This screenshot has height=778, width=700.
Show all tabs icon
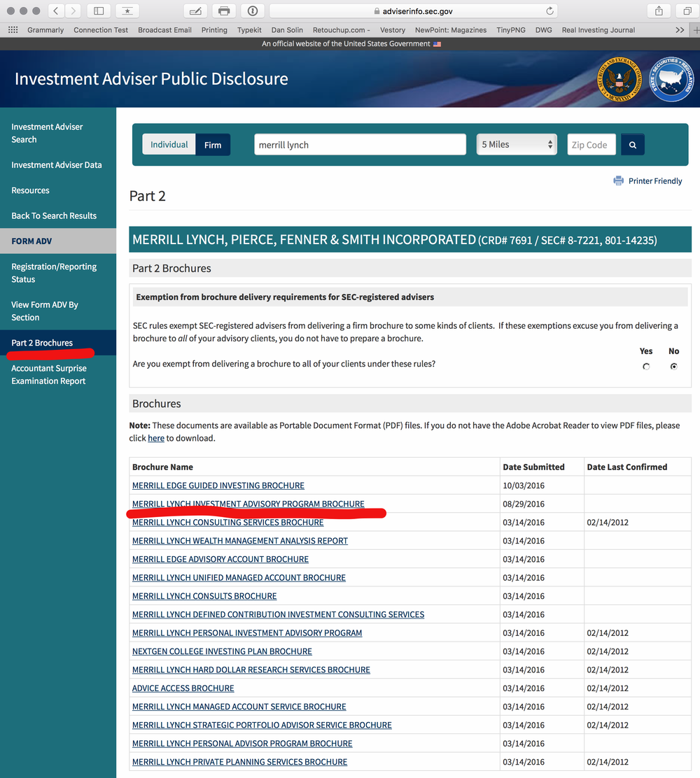point(687,11)
